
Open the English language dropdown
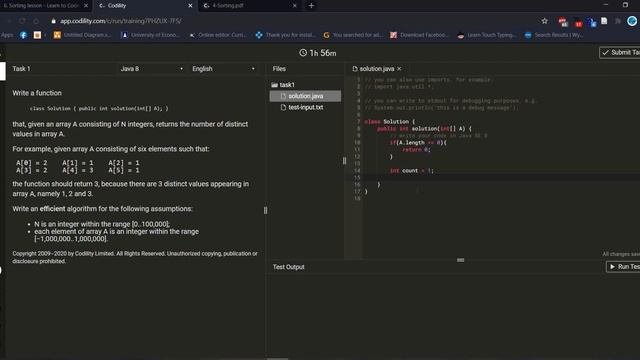tap(224, 69)
